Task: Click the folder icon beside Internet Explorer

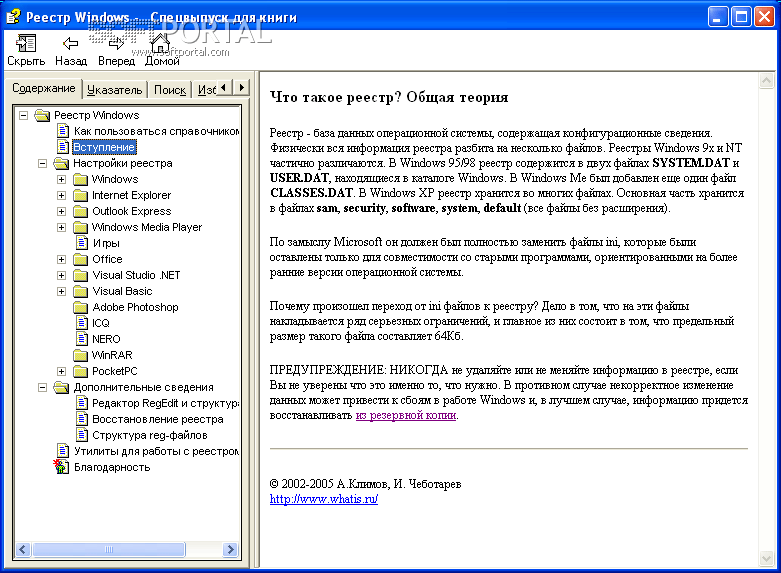Action: click(x=80, y=195)
